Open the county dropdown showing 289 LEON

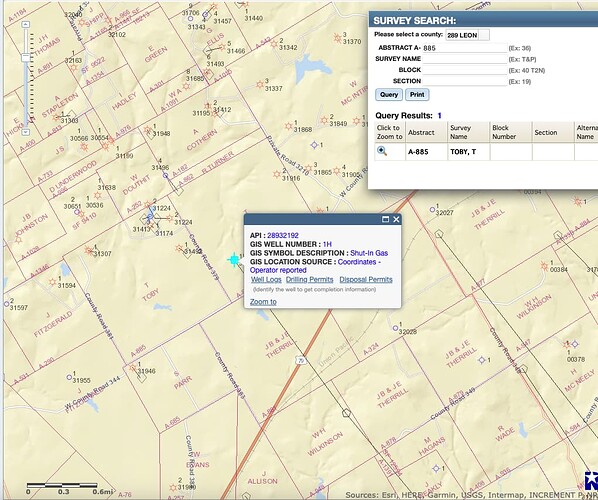[468, 35]
